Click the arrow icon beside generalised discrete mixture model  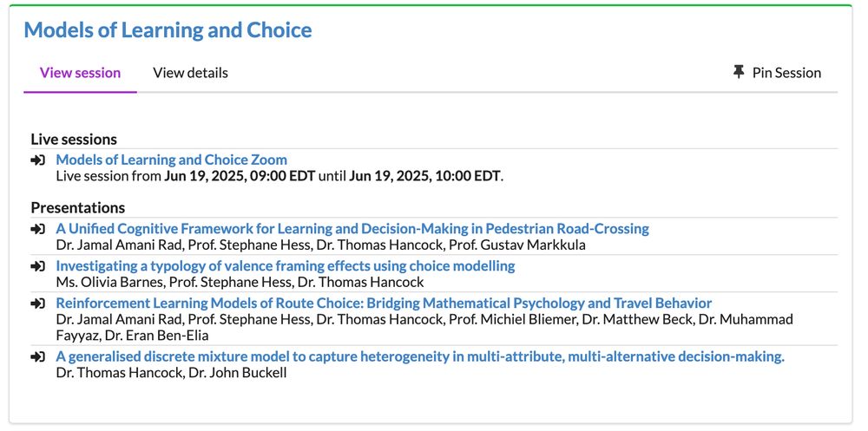37,357
